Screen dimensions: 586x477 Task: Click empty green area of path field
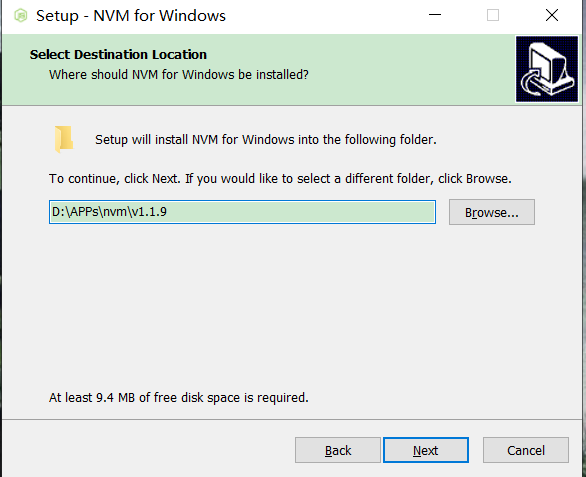point(299,212)
